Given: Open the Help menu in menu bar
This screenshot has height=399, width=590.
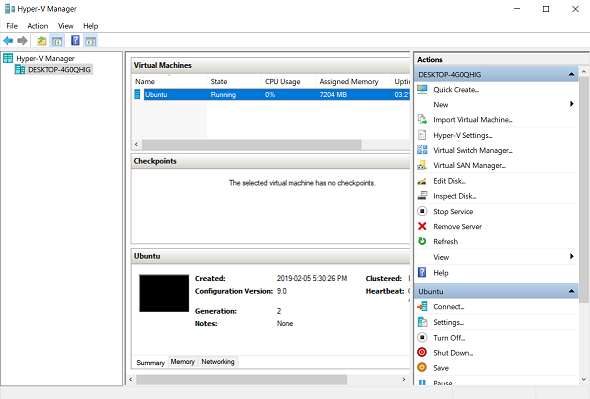Looking at the screenshot, I should tap(91, 26).
